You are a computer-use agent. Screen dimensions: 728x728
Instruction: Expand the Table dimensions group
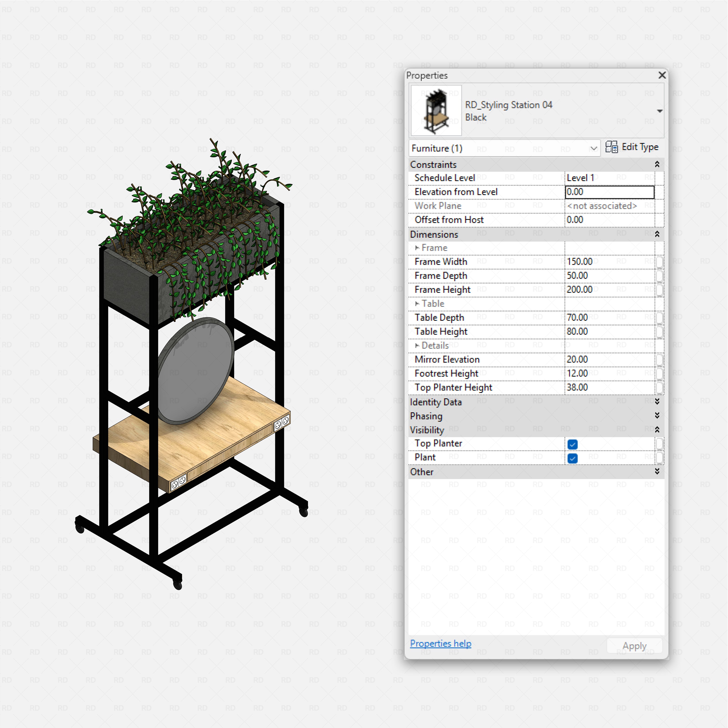tap(417, 303)
